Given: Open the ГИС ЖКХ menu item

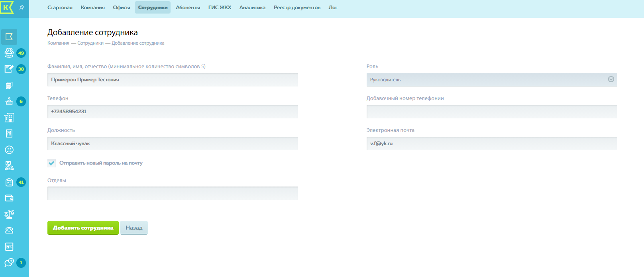Looking at the screenshot, I should (220, 8).
